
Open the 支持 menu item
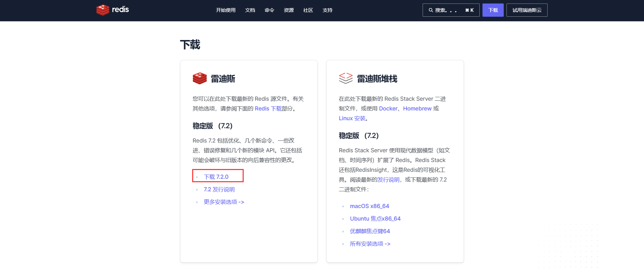[x=328, y=10]
